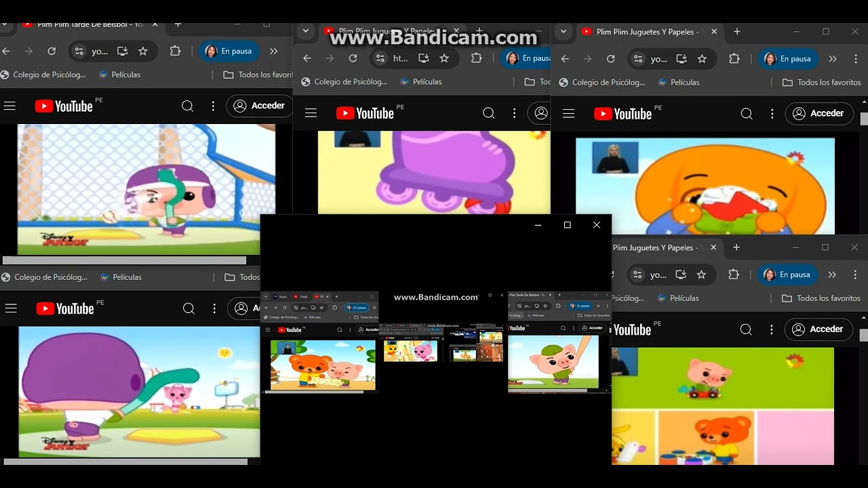The width and height of the screenshot is (868, 488).
Task: Open Películas bookmark in the bottom-left window
Action: click(120, 277)
